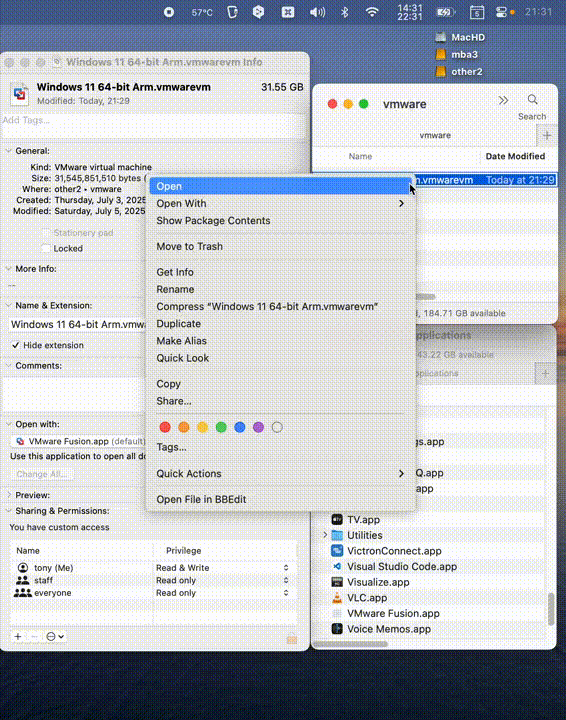Click the lock icon in Info window

(292, 639)
